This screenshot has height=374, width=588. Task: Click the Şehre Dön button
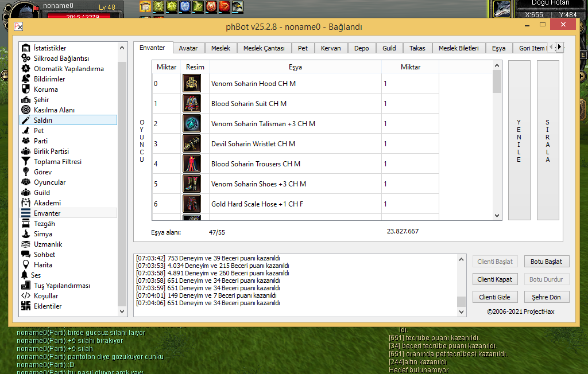(x=546, y=297)
